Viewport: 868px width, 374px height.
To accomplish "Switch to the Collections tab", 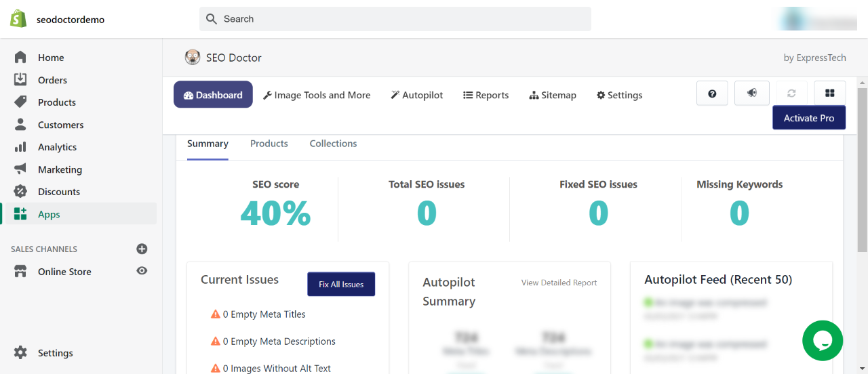I will (333, 144).
